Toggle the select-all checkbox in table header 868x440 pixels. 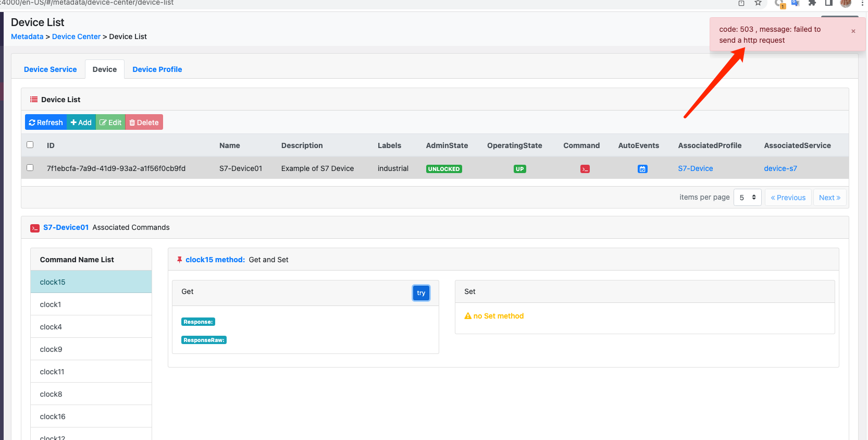(30, 145)
